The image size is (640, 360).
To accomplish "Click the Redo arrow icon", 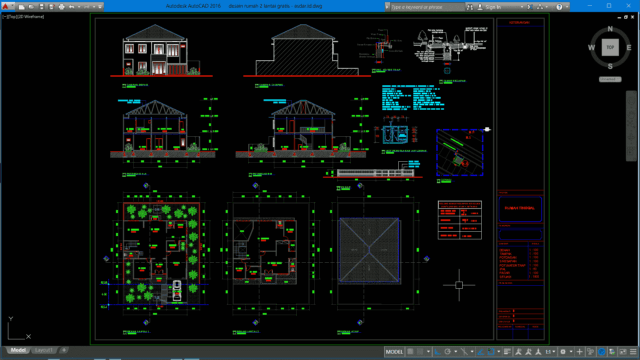I will (x=87, y=7).
